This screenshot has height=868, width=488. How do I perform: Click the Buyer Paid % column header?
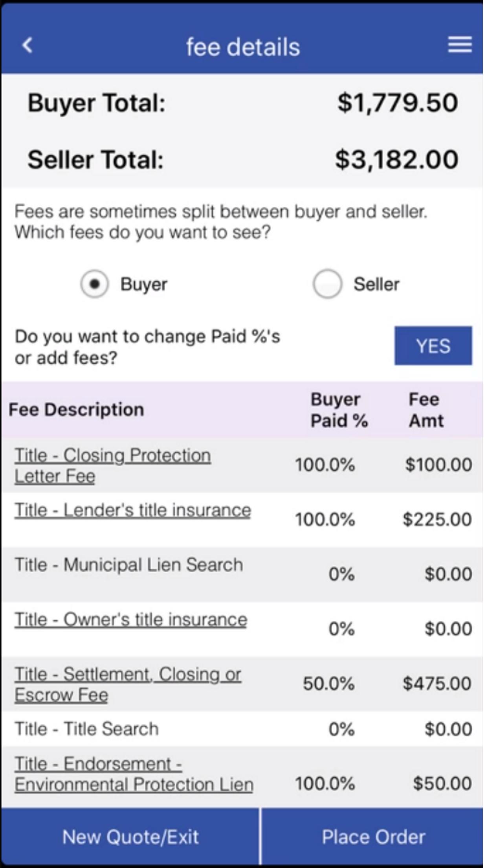(x=339, y=410)
